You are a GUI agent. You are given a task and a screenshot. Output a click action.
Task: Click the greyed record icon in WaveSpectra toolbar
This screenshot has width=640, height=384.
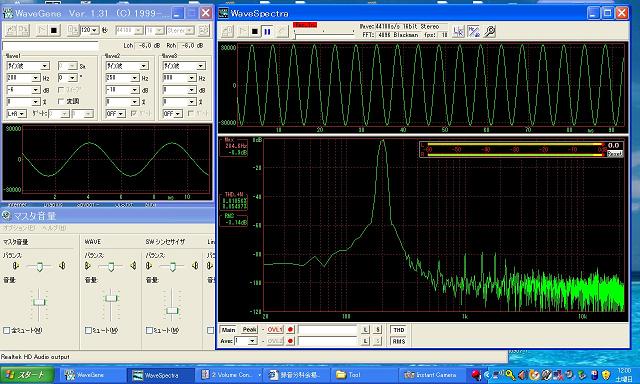(x=282, y=31)
